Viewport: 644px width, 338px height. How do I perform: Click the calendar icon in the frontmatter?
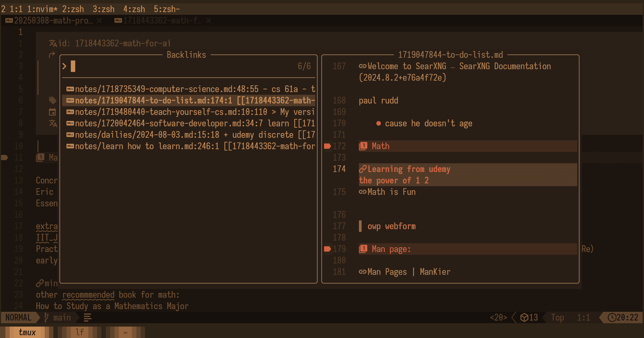tap(52, 112)
